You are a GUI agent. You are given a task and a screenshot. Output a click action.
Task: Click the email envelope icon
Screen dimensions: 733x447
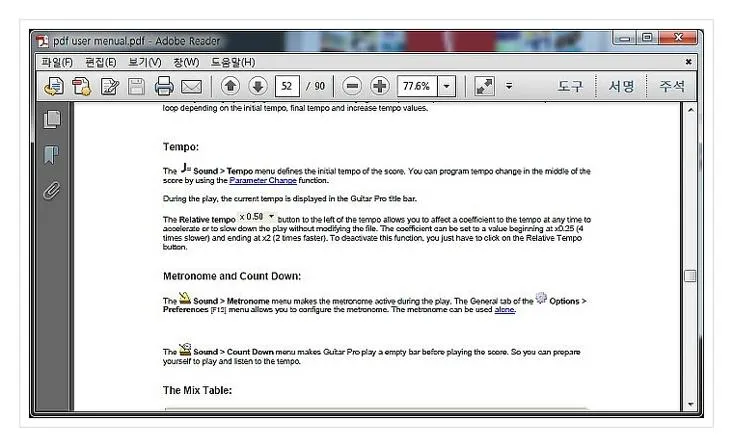[x=191, y=87]
